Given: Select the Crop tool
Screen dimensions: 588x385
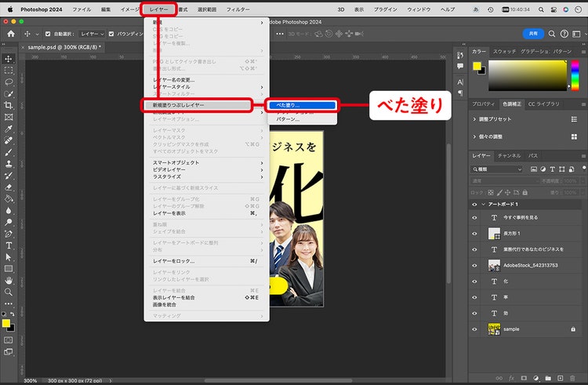Looking at the screenshot, I should coord(9,105).
